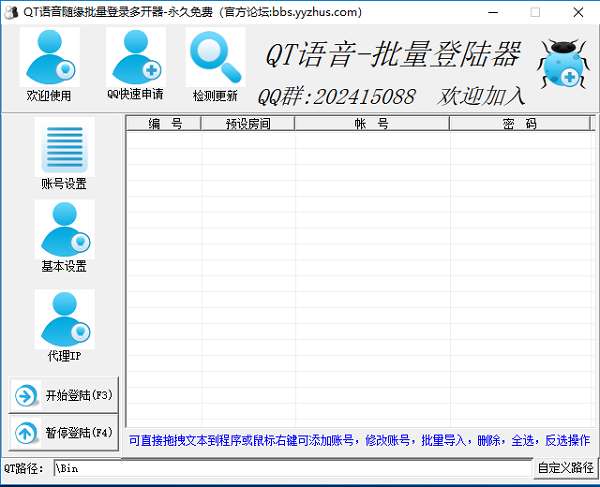Click the 自定义路径 custom path button
The height and width of the screenshot is (487, 600).
pos(565,468)
